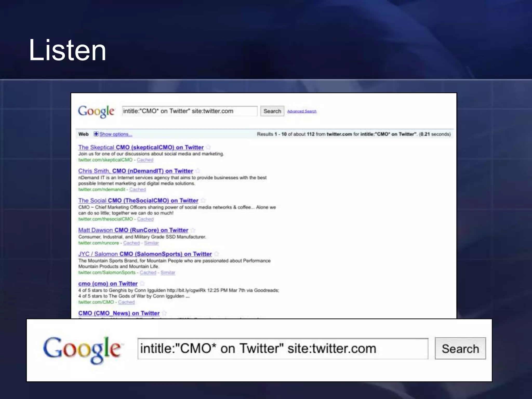Star the Matt Dawson RunCore result
Screen dimensions: 532x399
[x=193, y=230]
